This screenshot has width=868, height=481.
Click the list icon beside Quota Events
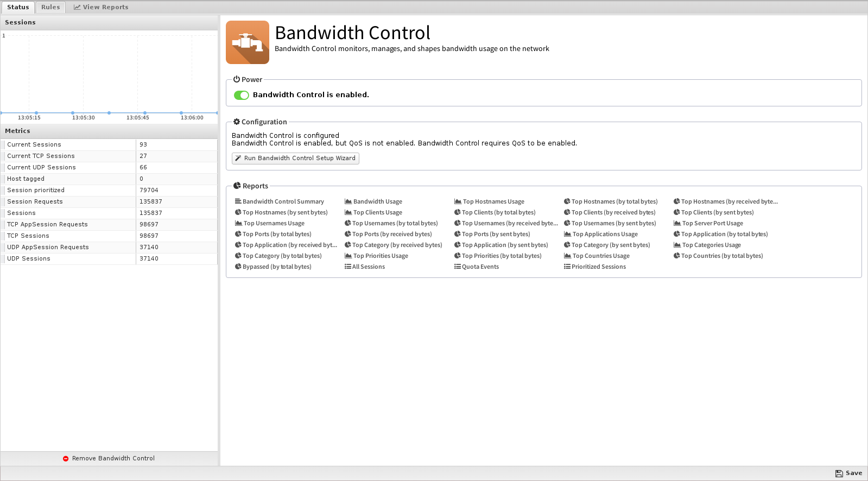[x=457, y=267]
